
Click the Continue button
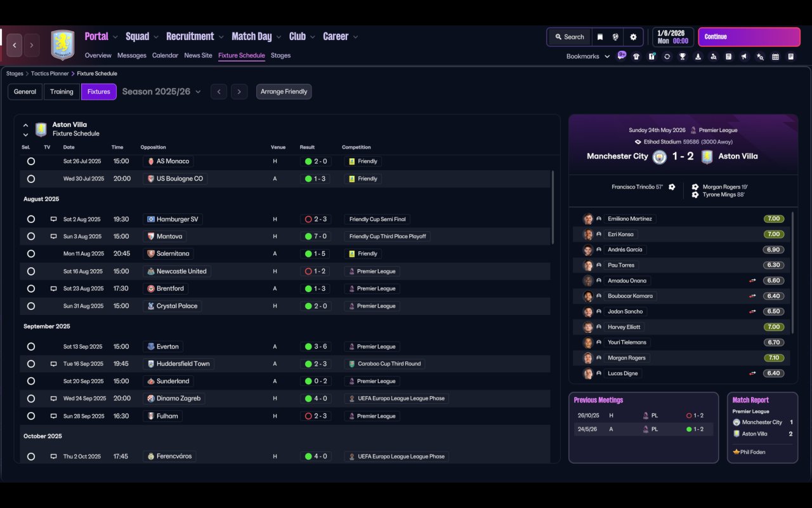pos(749,37)
